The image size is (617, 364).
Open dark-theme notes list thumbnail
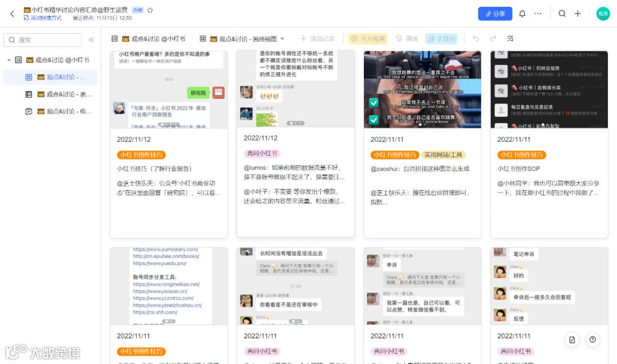[x=549, y=89]
